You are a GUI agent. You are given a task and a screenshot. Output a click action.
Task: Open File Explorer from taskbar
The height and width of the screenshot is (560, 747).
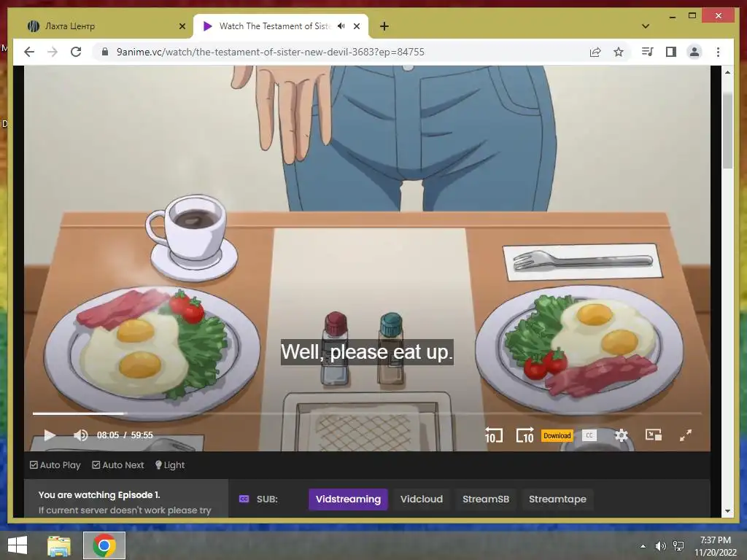click(59, 545)
